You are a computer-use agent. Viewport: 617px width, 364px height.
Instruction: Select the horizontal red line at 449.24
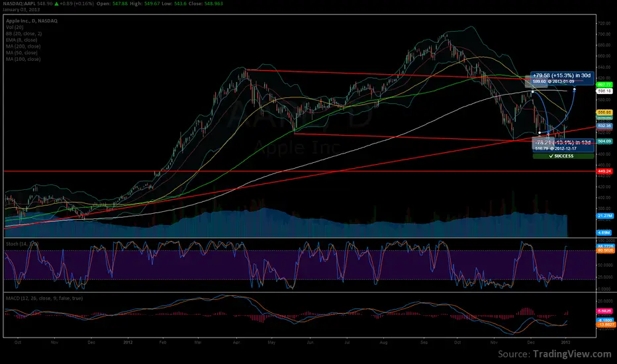coord(300,171)
